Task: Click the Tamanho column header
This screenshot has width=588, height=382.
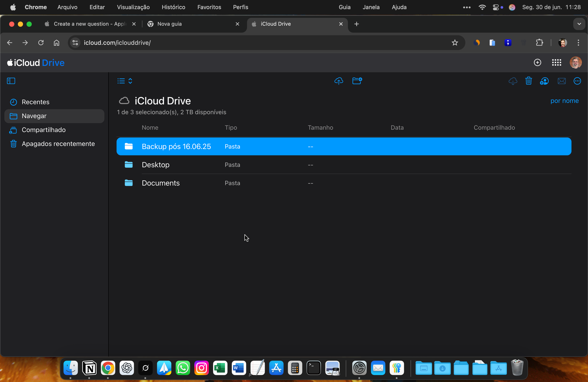Action: [320, 128]
